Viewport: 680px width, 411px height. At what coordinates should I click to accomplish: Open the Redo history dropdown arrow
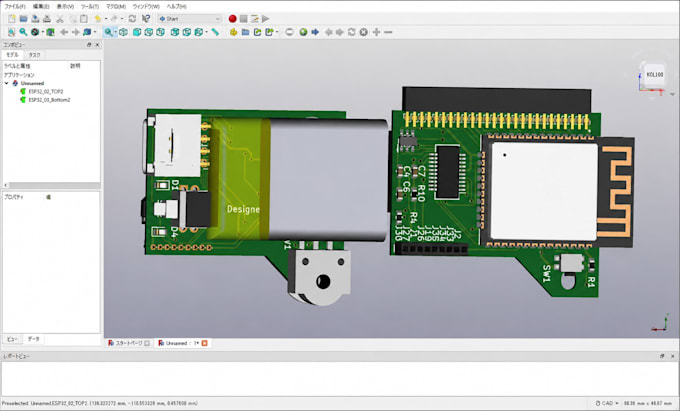click(122, 19)
